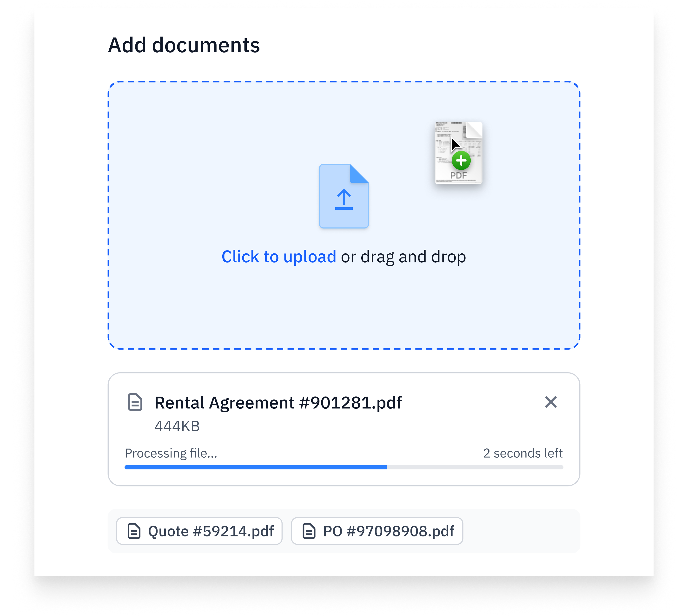Click the "Click to upload" link
Image resolution: width=688 pixels, height=616 pixels.
(x=279, y=257)
